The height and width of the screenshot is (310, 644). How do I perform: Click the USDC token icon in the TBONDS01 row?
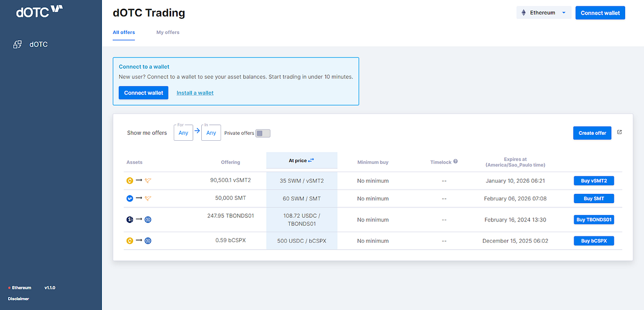(148, 219)
